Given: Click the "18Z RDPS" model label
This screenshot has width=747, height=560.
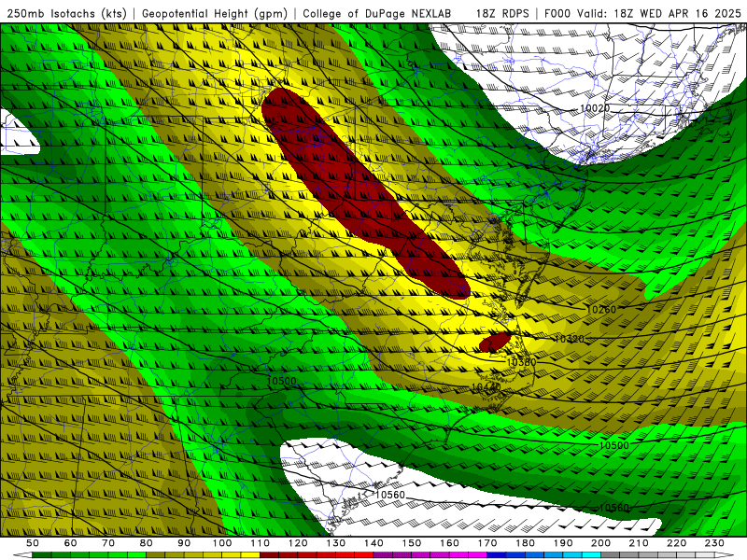Looking at the screenshot, I should (502, 14).
